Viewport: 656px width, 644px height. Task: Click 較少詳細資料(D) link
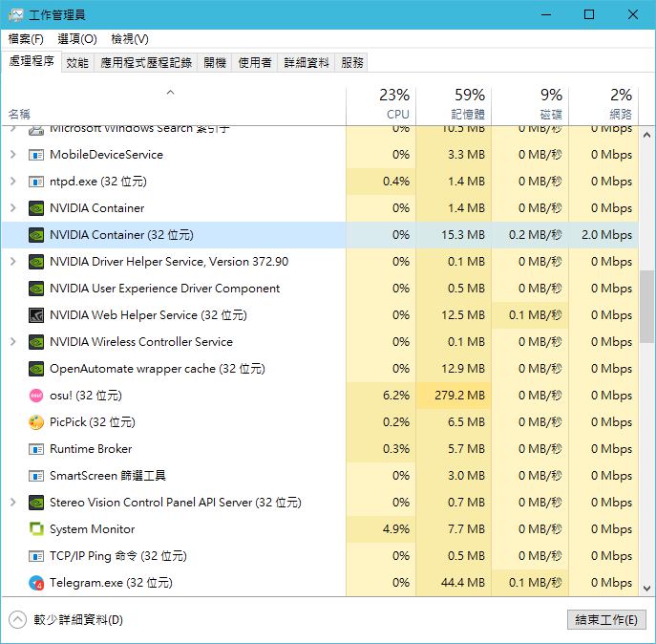[78, 620]
